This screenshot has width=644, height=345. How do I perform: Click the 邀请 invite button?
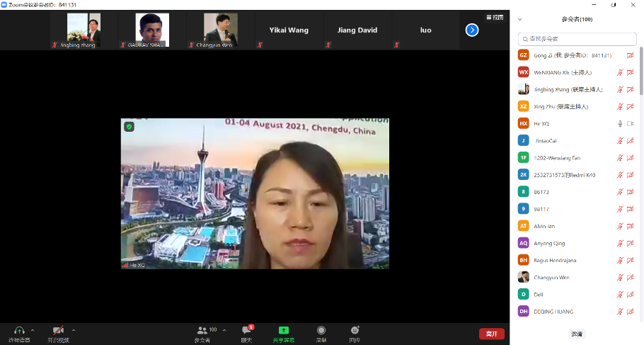[577, 334]
